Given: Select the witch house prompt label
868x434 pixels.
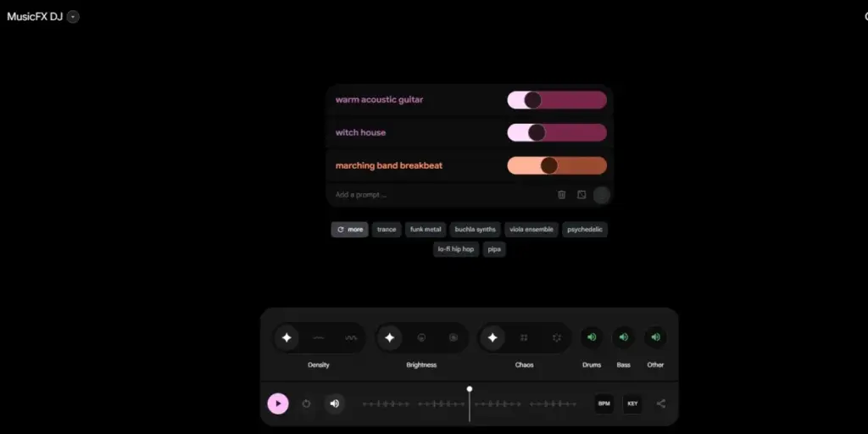Looking at the screenshot, I should 360,133.
